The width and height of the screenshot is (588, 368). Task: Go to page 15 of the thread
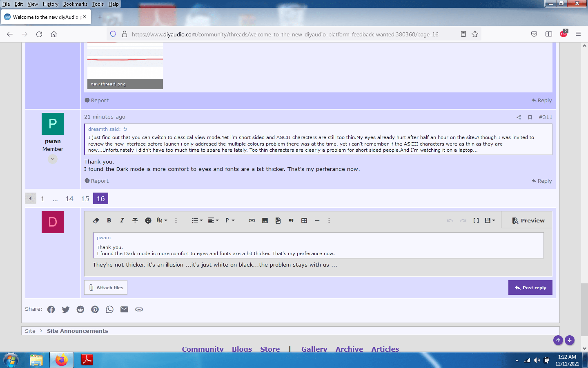[x=85, y=199]
